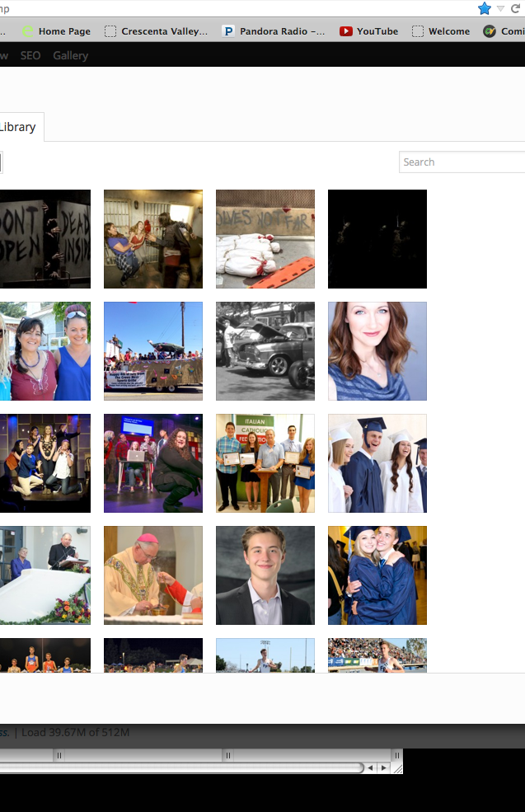Click the browser reload icon

coord(516,8)
